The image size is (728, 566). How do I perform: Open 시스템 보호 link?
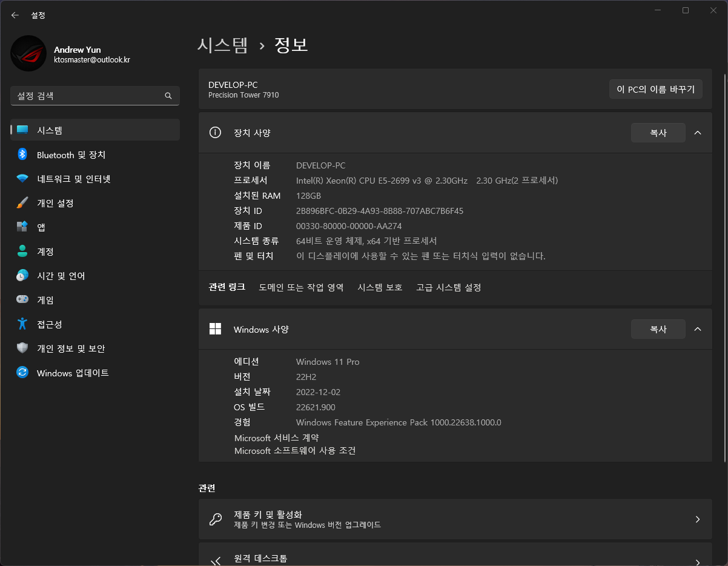[380, 287]
